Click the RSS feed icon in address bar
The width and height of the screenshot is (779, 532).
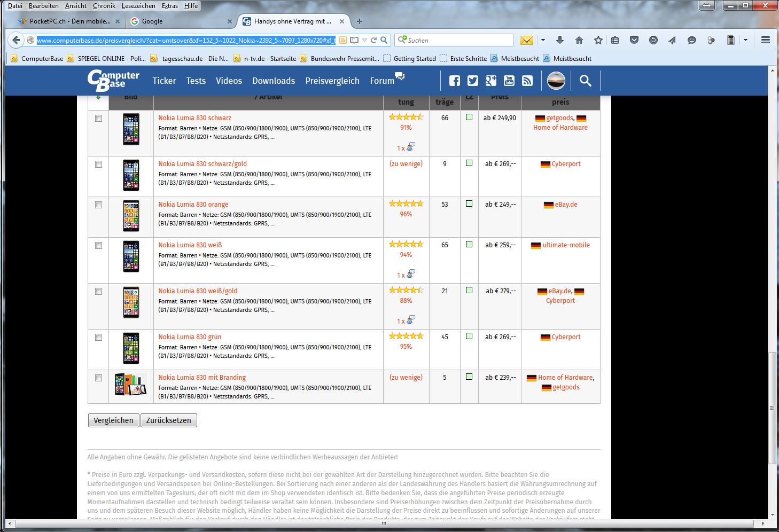pos(343,40)
